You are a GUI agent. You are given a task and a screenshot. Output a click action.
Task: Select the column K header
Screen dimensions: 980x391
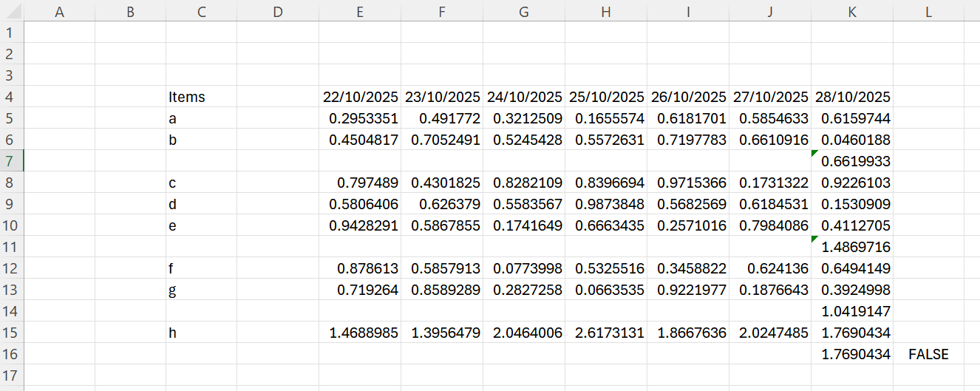pos(851,12)
